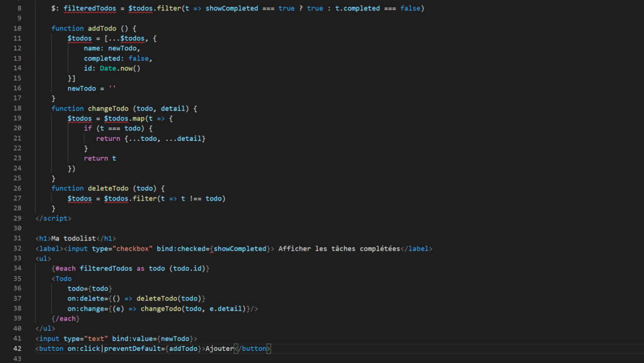This screenshot has height=363, width=644.
Task: Click the changeTodo function declaration name
Action: click(108, 108)
